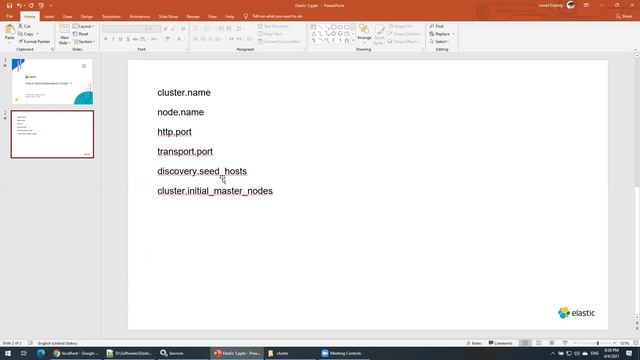Viewport: 640px width, 360px height.
Task: Click the Redo/Repeat icon in the title bar
Action: [31, 6]
